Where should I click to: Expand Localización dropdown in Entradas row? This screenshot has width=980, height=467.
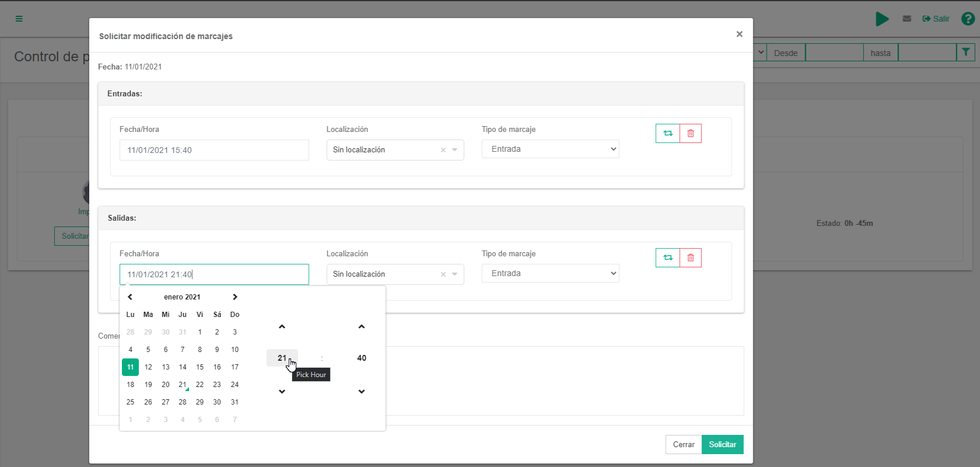click(455, 150)
